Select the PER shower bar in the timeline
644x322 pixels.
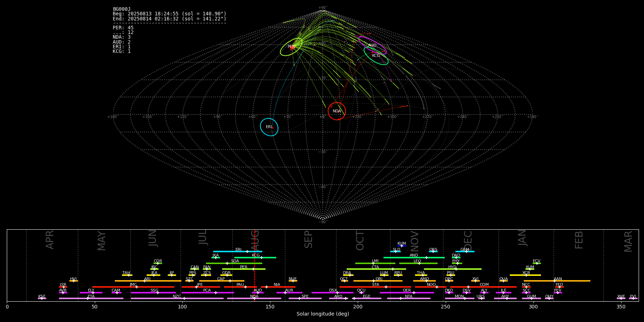tap(244, 269)
